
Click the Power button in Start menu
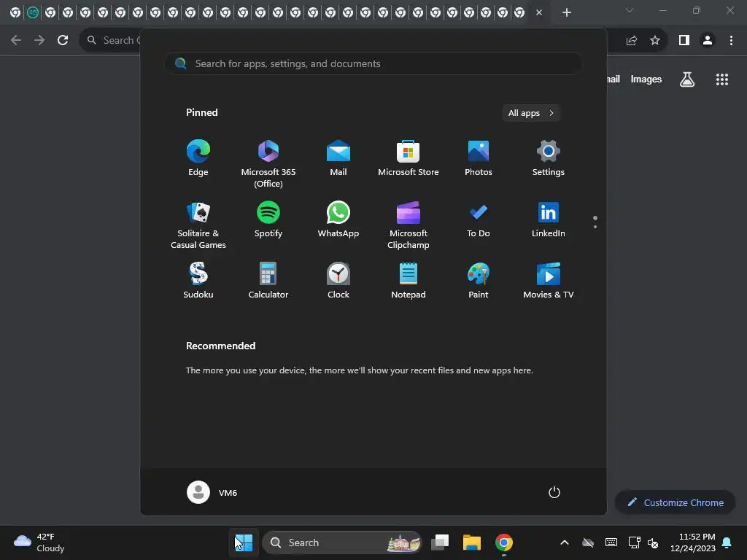(x=554, y=492)
